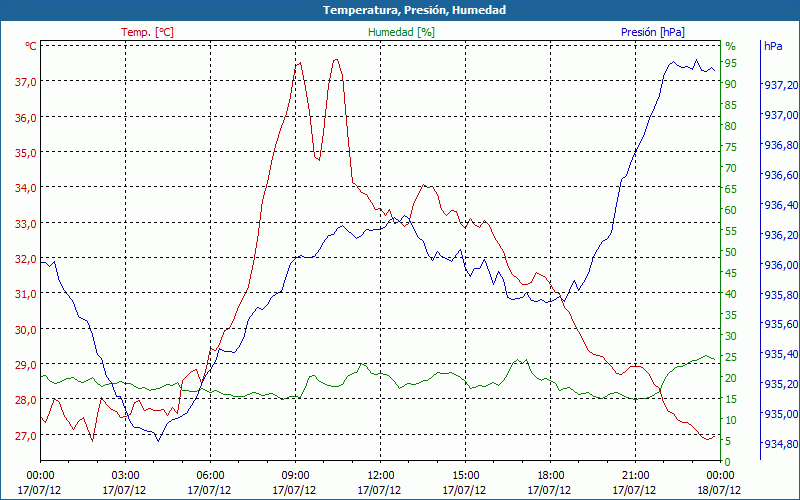This screenshot has height=500, width=800.
Task: Click the 935,40 pressure axis value
Action: tap(781, 354)
